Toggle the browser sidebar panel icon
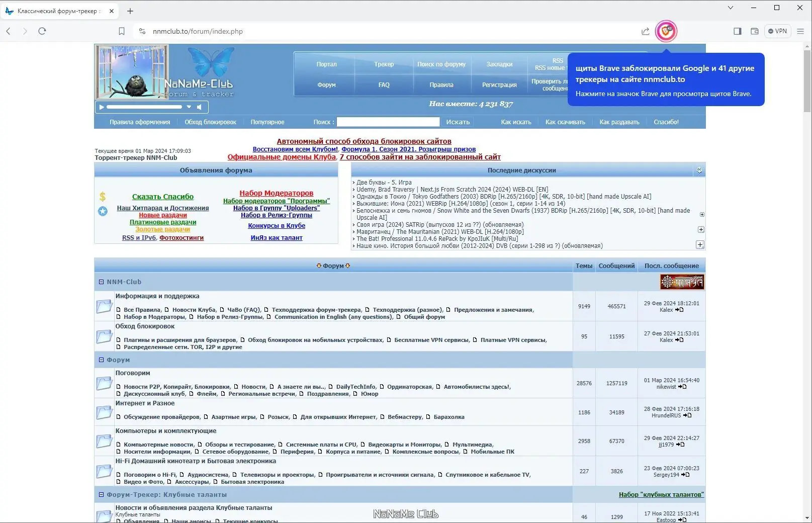Viewport: 812px width, 523px height. pos(738,31)
